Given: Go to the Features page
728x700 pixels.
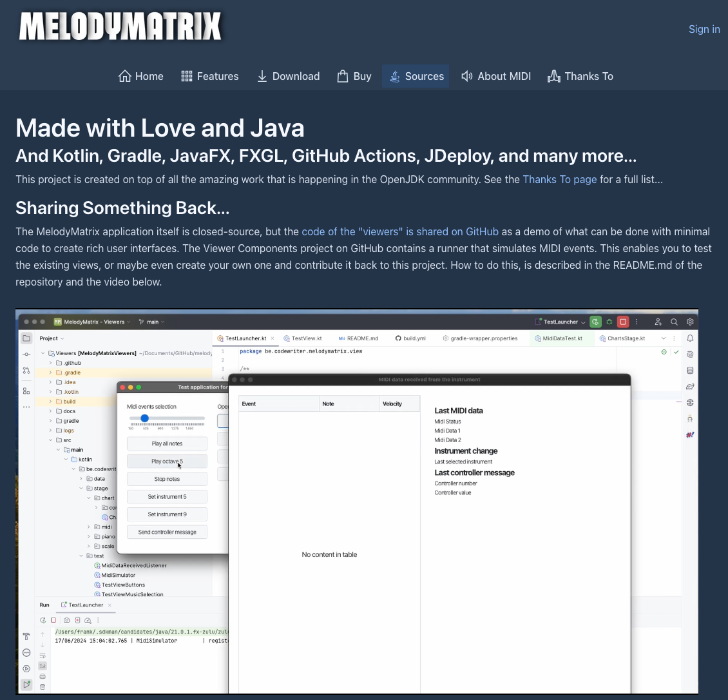Looking at the screenshot, I should 209,76.
